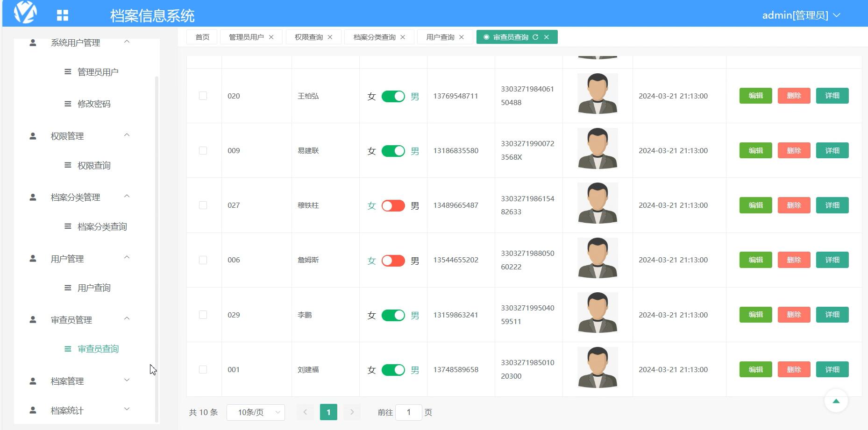The height and width of the screenshot is (430, 868).
Task: Collapse the 用户管理 menu group
Action: [x=127, y=258]
